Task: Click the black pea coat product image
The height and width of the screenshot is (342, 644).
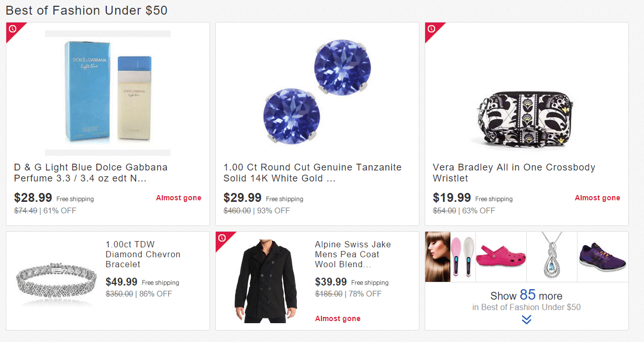Action: tap(265, 281)
